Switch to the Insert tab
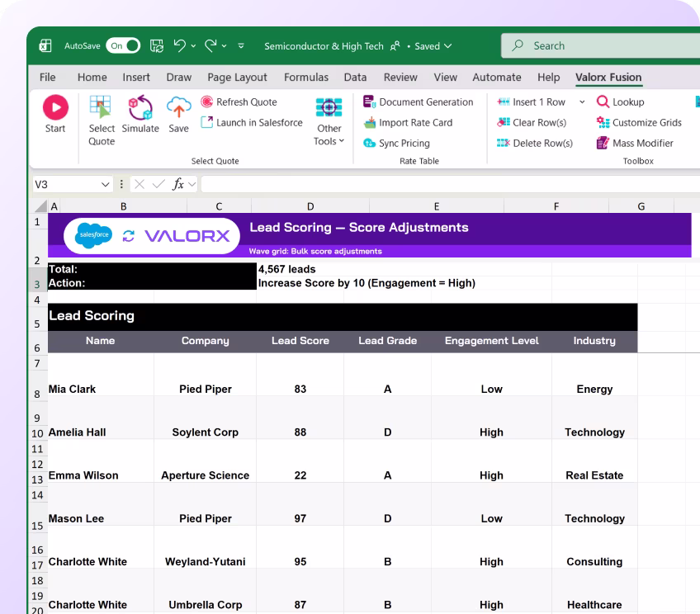The width and height of the screenshot is (700, 614). [x=136, y=78]
